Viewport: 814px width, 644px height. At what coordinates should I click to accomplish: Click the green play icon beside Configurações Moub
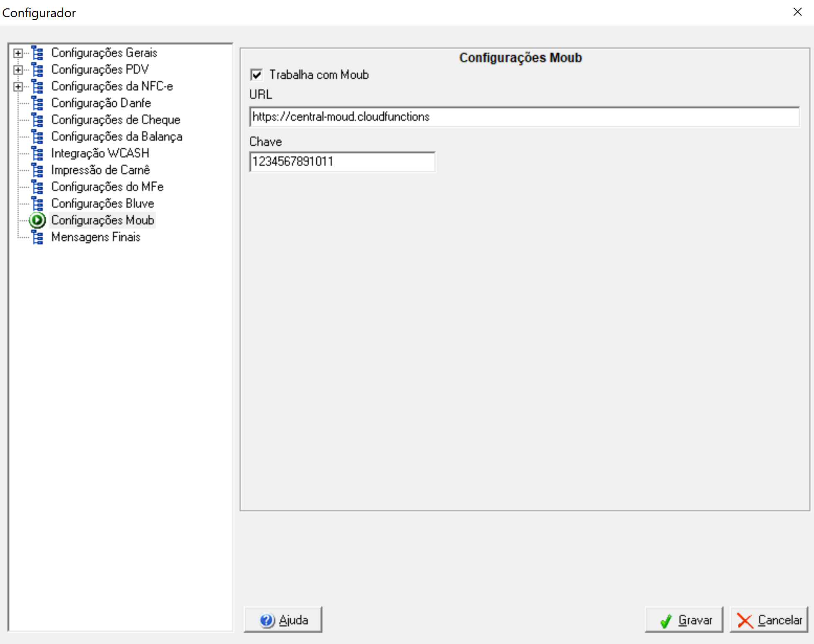click(x=37, y=220)
